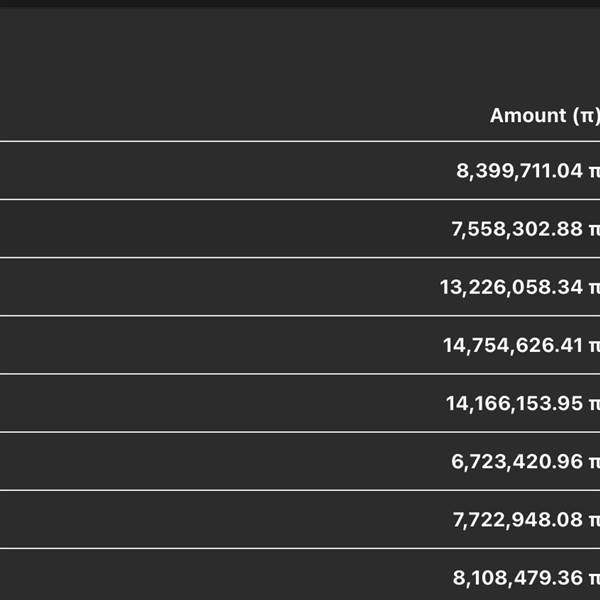Sort by the Amount (π) column header
Image resolution: width=600 pixels, height=600 pixels.
tap(545, 116)
